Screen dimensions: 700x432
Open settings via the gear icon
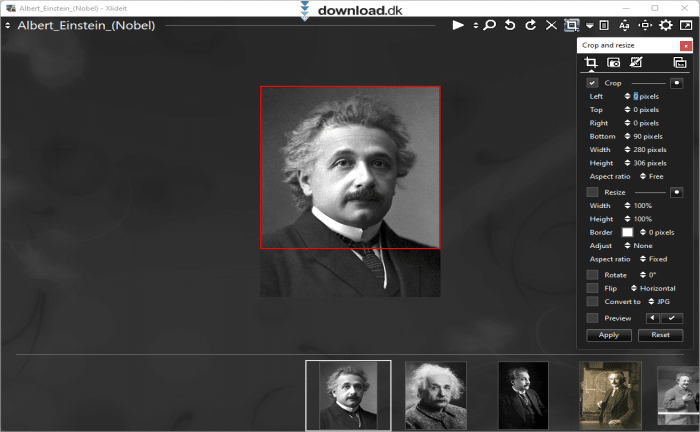pyautogui.click(x=666, y=25)
